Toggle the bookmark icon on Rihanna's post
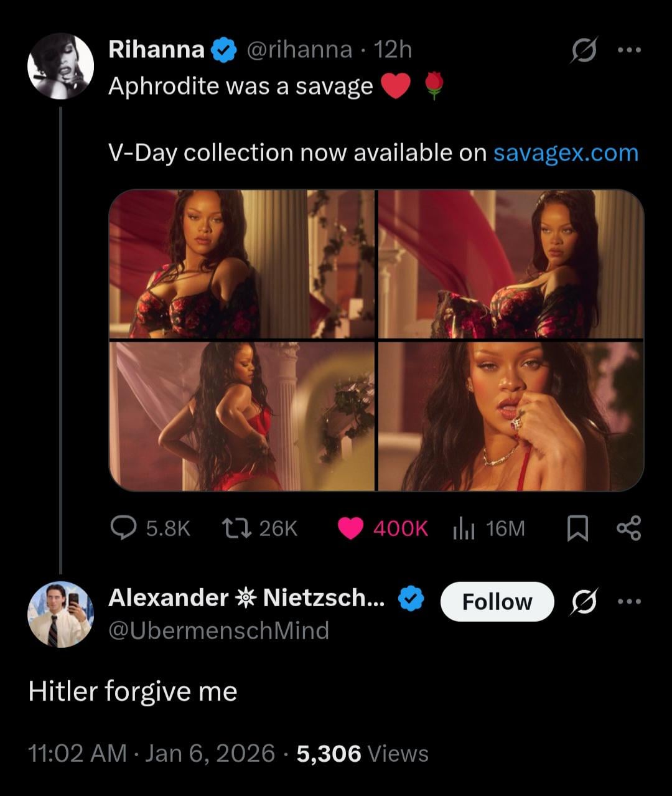This screenshot has width=672, height=796. [577, 528]
